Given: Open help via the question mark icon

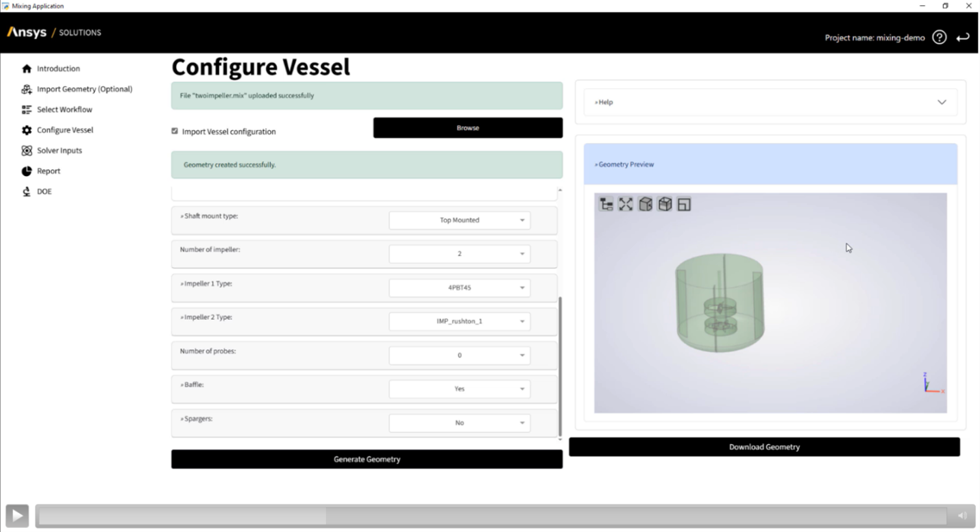Looking at the screenshot, I should coord(940,38).
